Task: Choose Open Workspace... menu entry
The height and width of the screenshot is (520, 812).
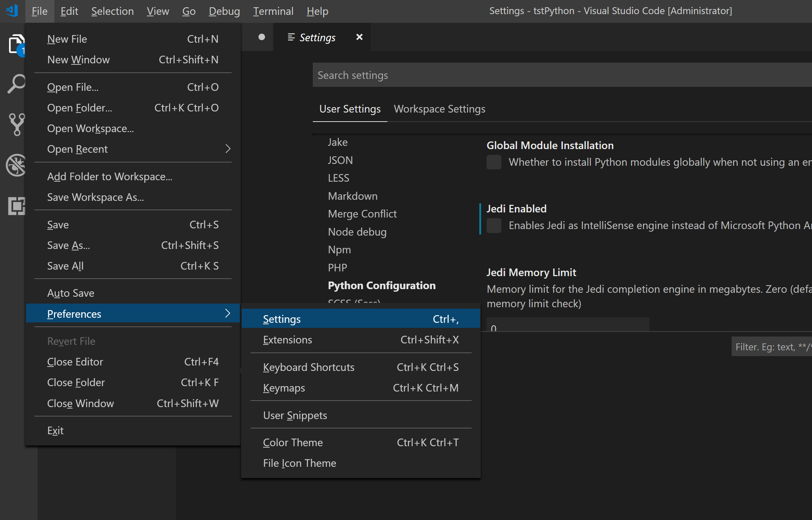Action: pyautogui.click(x=133, y=128)
